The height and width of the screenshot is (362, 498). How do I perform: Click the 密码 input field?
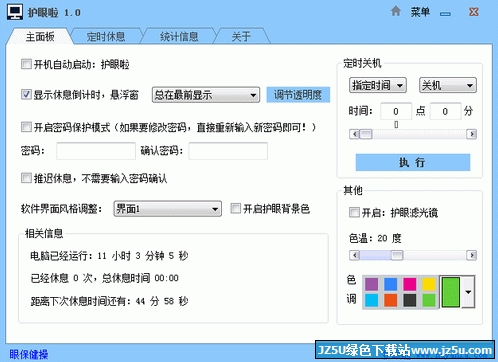(96, 151)
